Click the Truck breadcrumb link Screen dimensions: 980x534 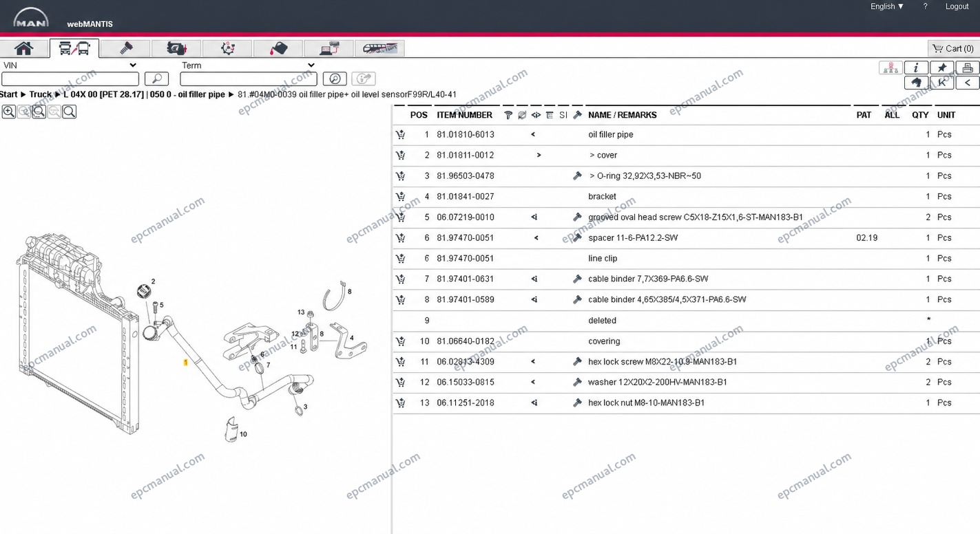point(41,94)
